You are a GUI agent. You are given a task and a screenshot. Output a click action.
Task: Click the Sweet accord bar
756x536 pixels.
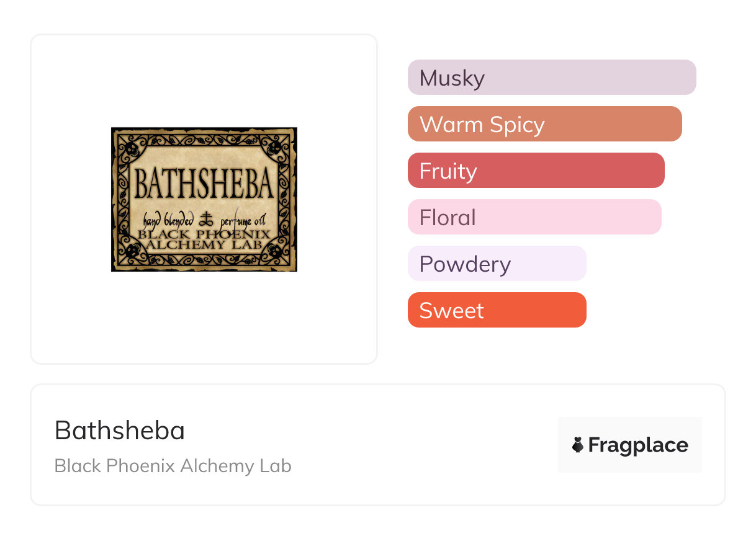[497, 310]
